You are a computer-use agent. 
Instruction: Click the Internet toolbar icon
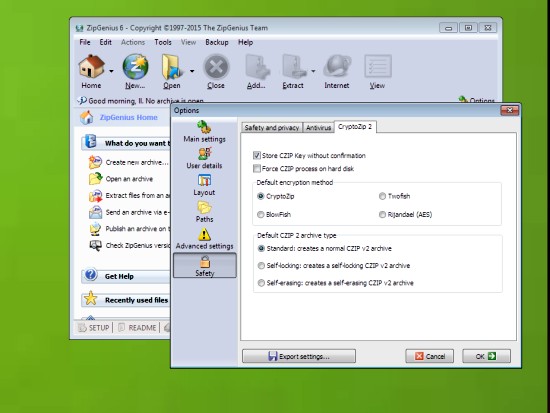(x=337, y=67)
